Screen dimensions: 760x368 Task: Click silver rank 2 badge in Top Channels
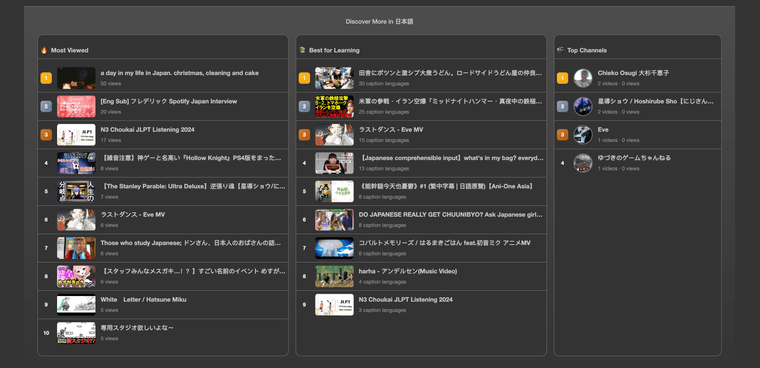[x=562, y=106]
